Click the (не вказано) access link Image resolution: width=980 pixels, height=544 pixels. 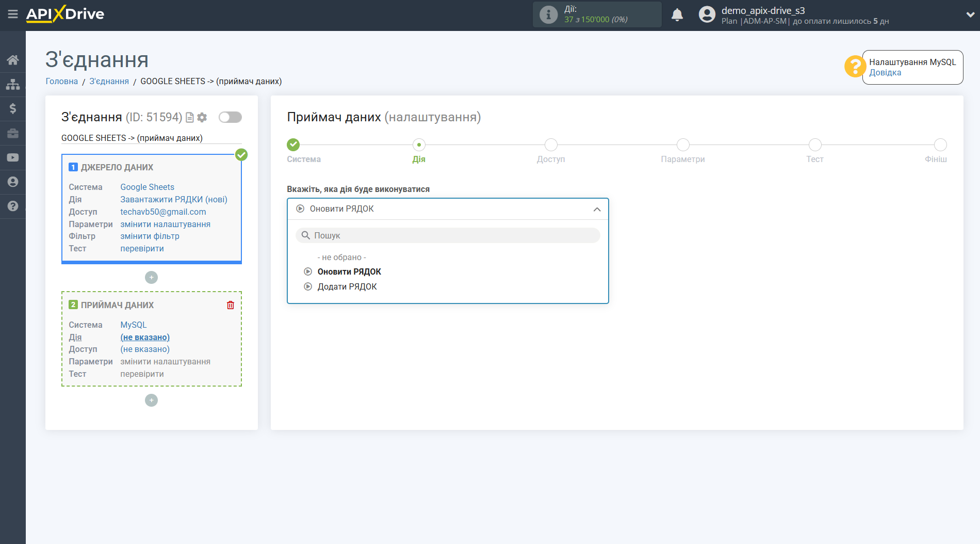click(145, 349)
